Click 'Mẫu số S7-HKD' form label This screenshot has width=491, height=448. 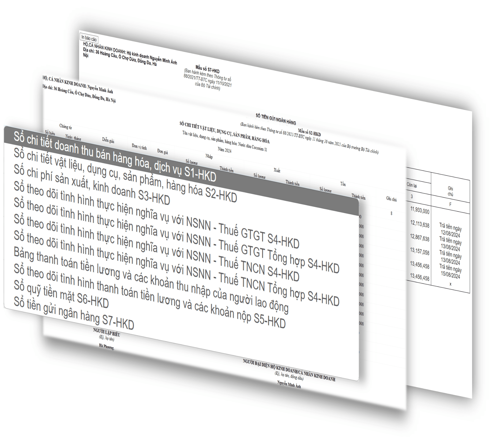click(x=207, y=69)
